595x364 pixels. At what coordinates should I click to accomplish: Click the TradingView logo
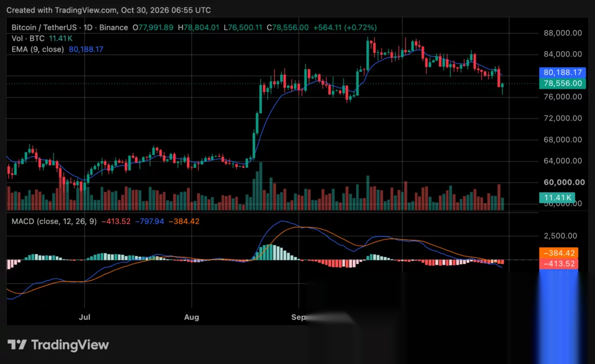58,345
